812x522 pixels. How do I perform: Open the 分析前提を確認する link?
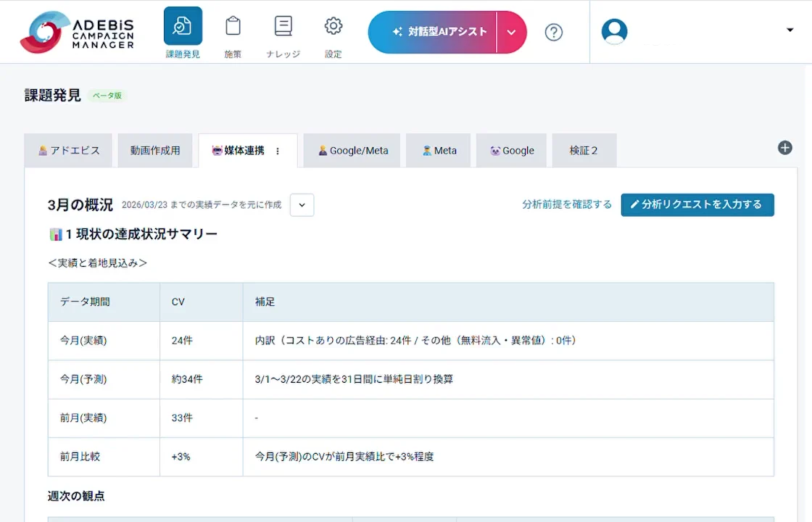click(x=568, y=205)
